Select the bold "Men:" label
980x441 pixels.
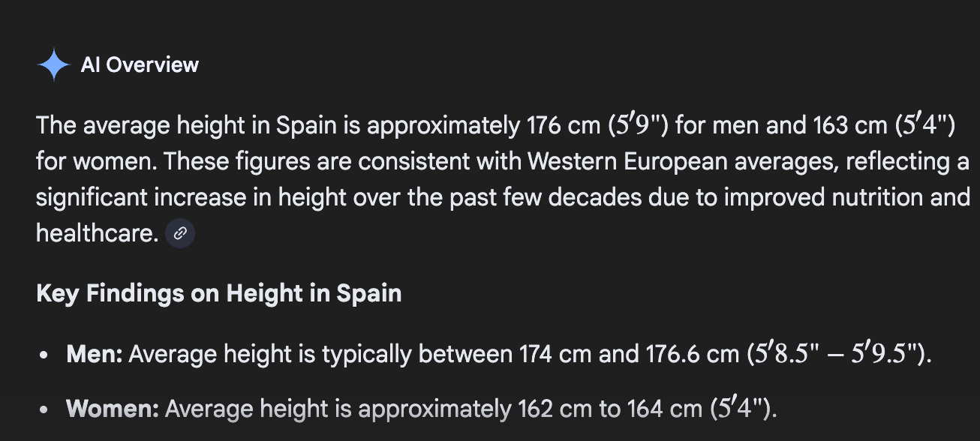pos(95,353)
